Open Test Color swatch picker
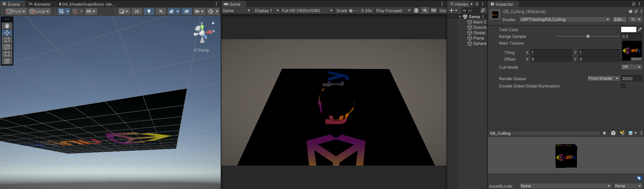This screenshot has width=644, height=189. coord(629,29)
